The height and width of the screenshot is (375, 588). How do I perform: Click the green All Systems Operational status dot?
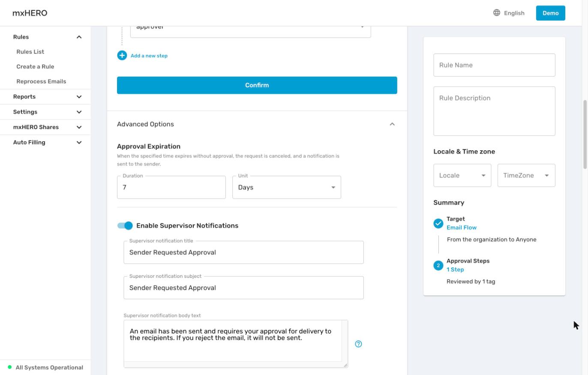(x=10, y=367)
